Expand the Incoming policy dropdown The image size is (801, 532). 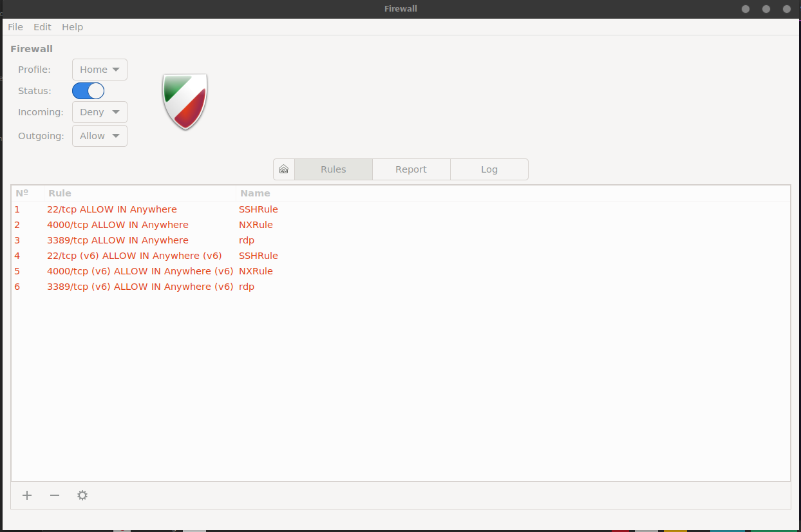(100, 112)
